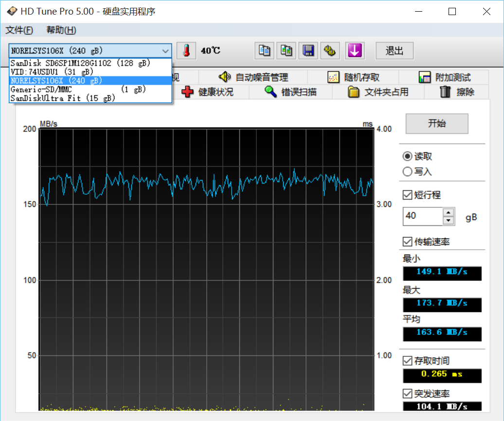The width and height of the screenshot is (504, 421).
Task: Start the benchmark with 开始
Action: (x=437, y=124)
